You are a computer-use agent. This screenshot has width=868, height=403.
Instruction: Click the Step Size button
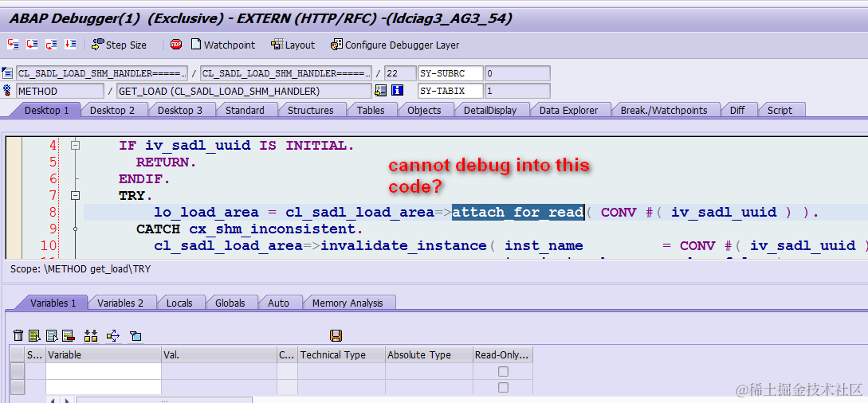tap(119, 45)
